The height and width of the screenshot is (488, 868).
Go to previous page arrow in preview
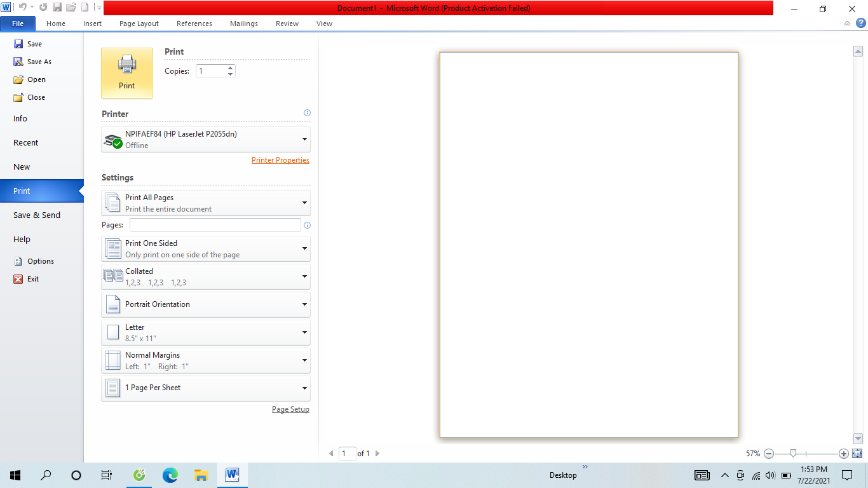331,454
